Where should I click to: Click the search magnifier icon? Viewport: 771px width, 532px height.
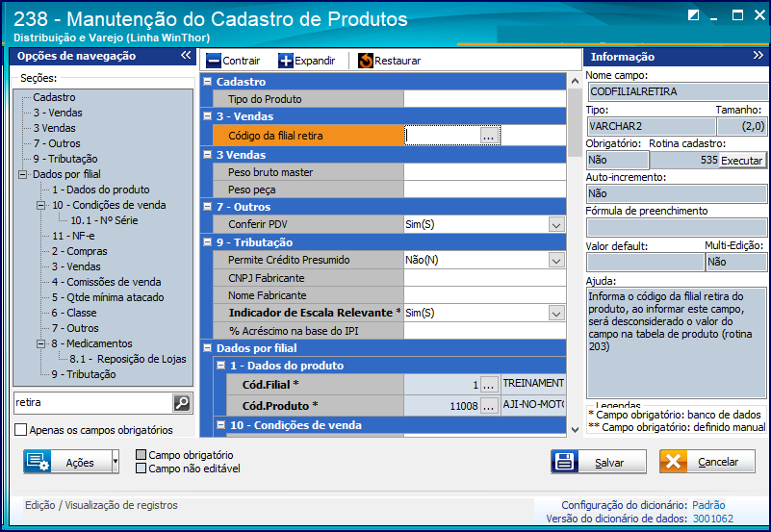(182, 403)
